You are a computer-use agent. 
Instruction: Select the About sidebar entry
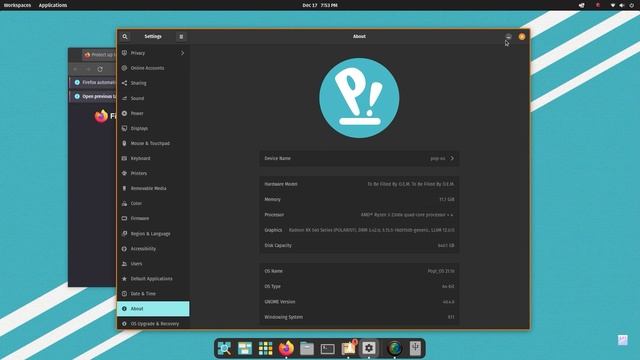point(153,309)
